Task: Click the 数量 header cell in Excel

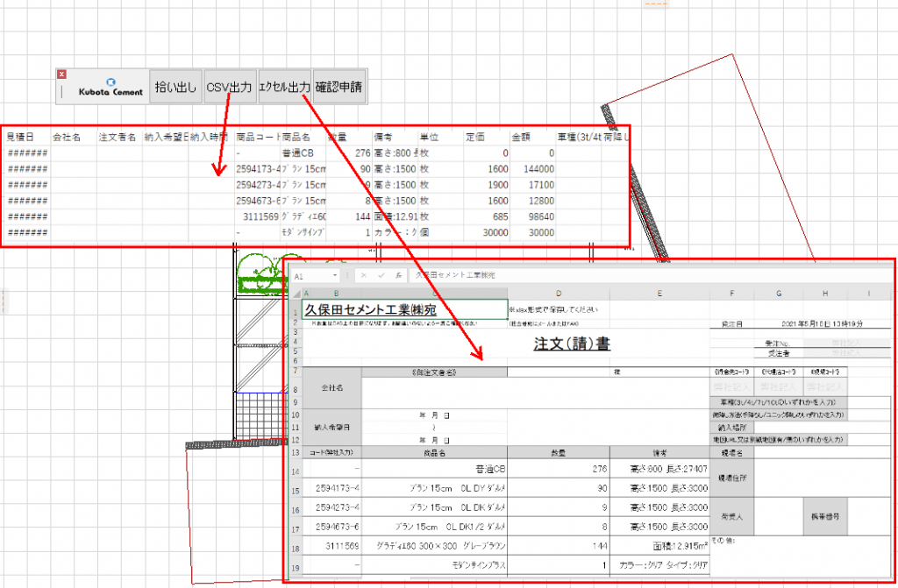Action: [559, 453]
